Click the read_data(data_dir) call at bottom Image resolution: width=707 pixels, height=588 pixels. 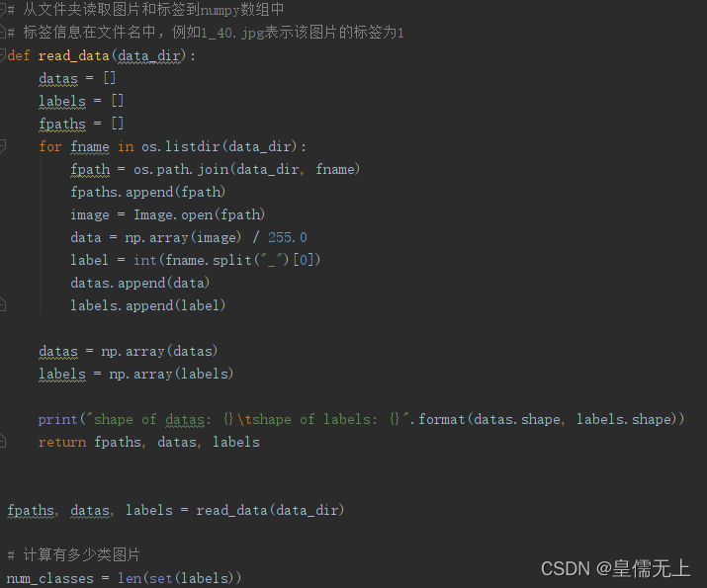point(270,510)
